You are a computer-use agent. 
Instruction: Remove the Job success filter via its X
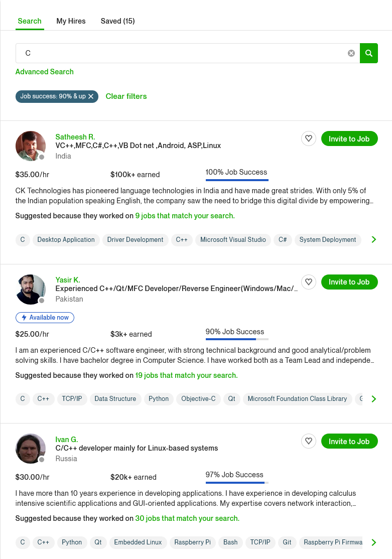pyautogui.click(x=91, y=96)
